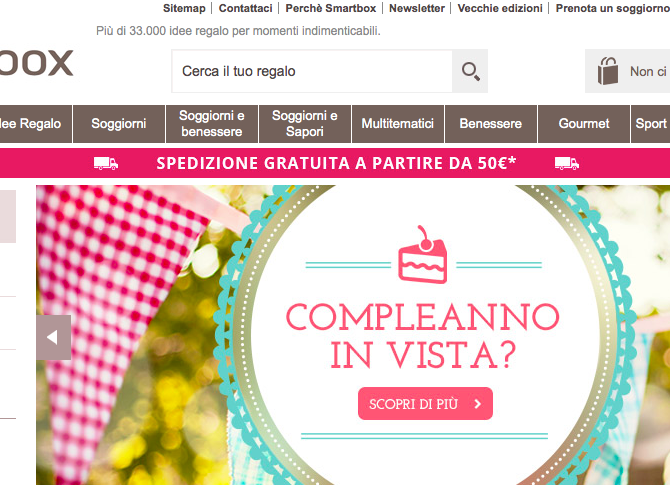Open the Benessere category
The image size is (670, 488).
491,124
